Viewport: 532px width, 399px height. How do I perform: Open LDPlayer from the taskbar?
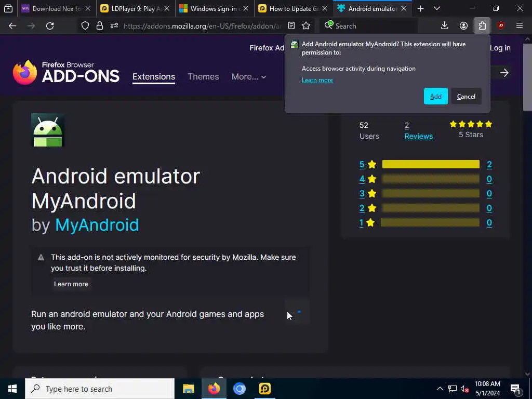click(264, 389)
